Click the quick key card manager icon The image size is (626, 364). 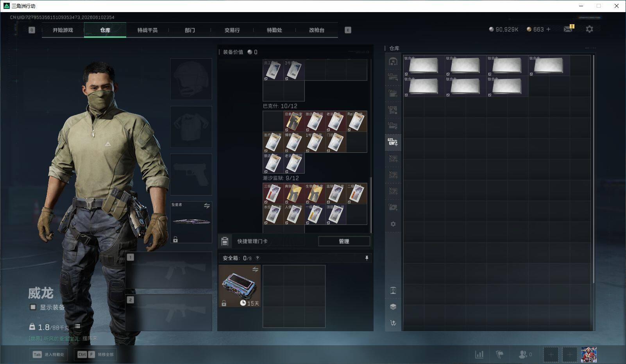click(x=225, y=241)
